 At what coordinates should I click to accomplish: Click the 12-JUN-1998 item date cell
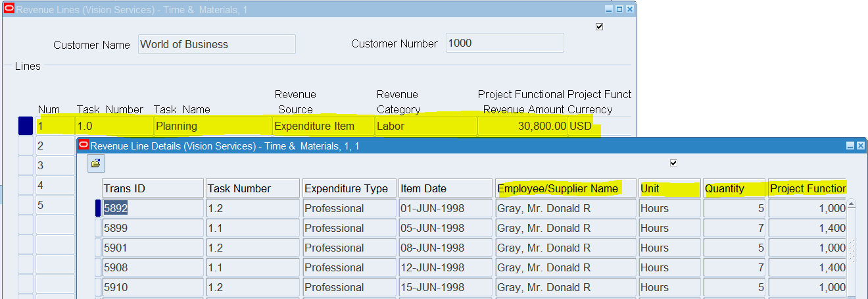445,267
